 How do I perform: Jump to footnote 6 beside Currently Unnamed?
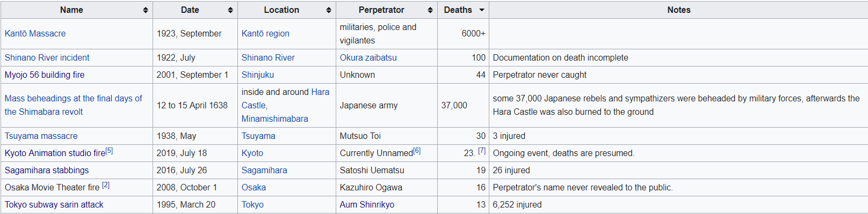(417, 151)
